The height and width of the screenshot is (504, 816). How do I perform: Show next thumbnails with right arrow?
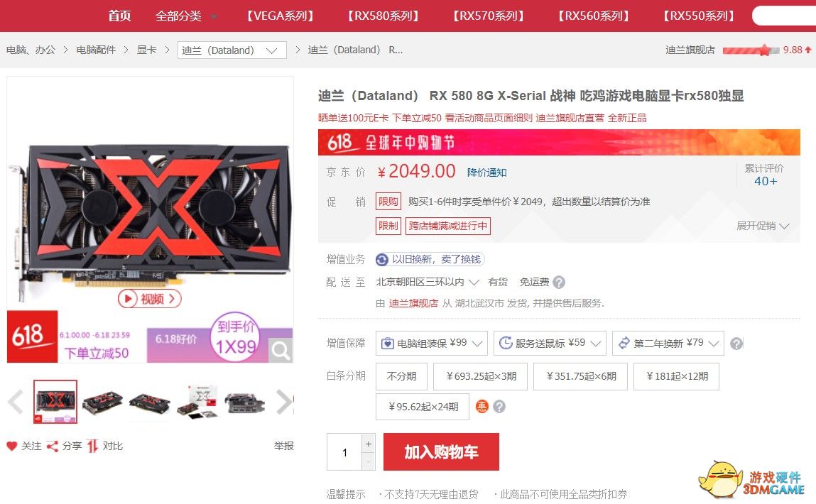(284, 402)
